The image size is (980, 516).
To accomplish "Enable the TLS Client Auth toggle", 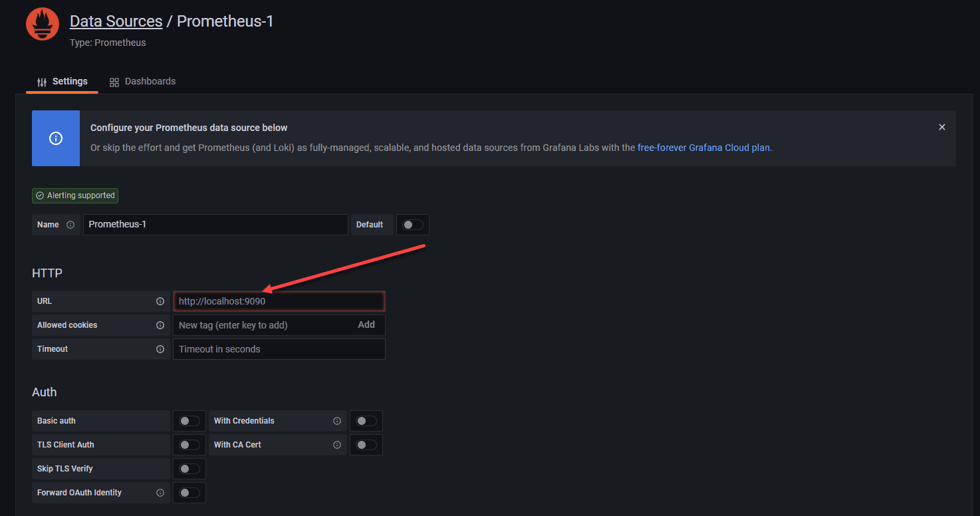I will click(x=189, y=445).
